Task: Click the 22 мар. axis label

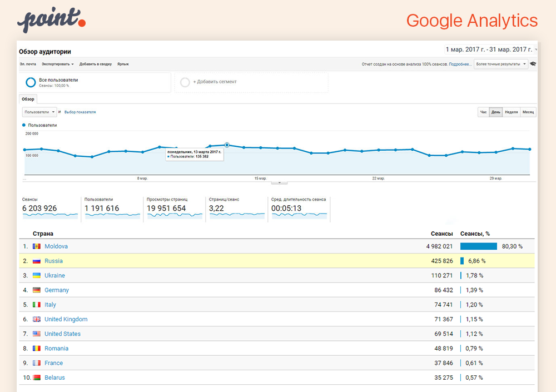Action: pyautogui.click(x=378, y=178)
